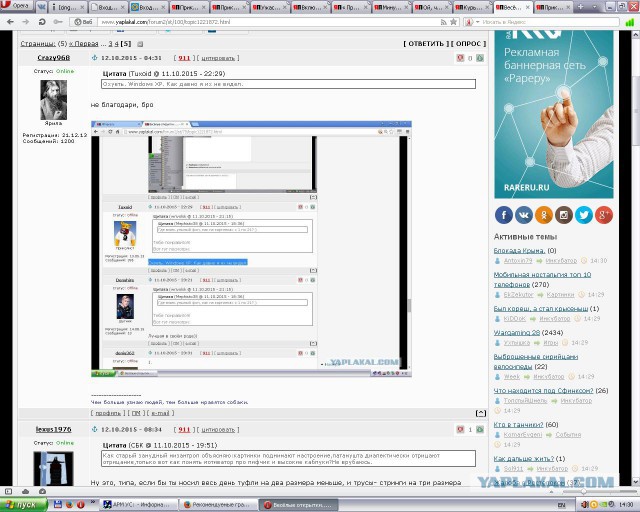The height and width of the screenshot is (512, 640).
Task: Click the RSS feed icon in the address bar
Action: 444,22
